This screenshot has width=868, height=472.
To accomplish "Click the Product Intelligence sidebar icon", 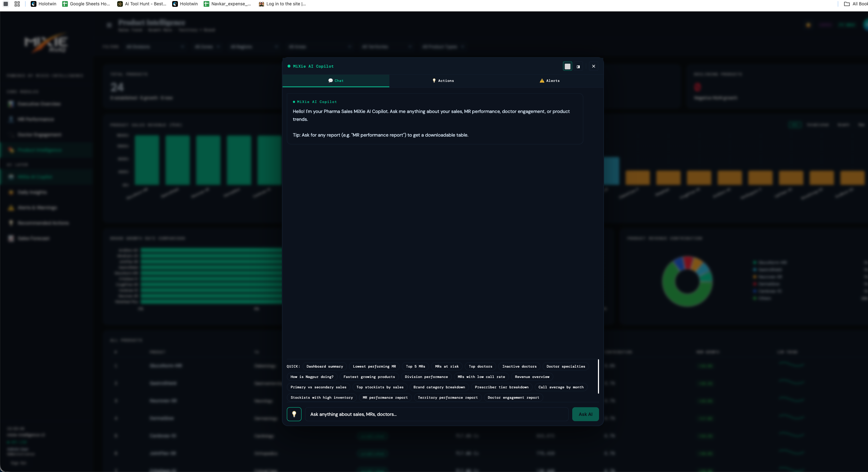I will click(10, 150).
